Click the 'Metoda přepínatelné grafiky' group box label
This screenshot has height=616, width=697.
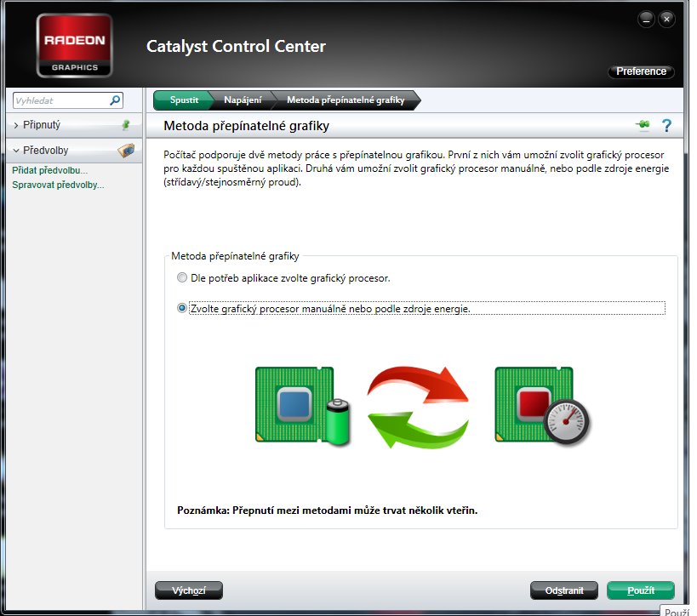235,256
